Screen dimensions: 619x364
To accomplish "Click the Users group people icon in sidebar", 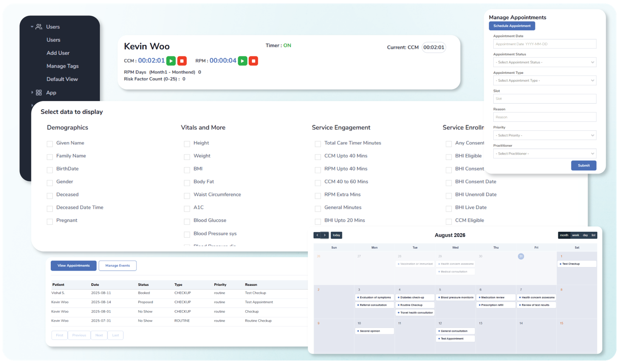I will [39, 27].
